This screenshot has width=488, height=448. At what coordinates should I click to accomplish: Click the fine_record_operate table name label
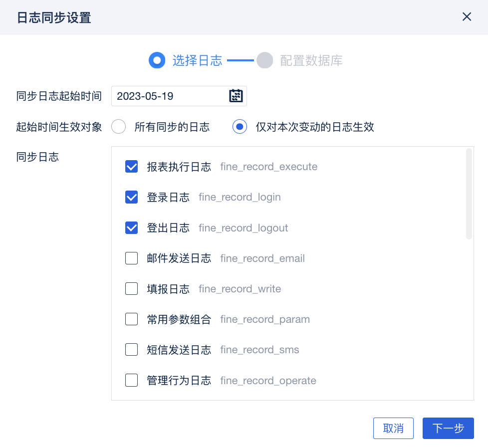click(268, 381)
